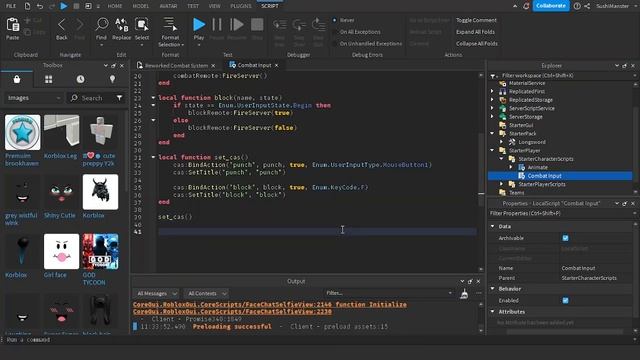
Task: Click Collapse All Folds
Action: 477,44
